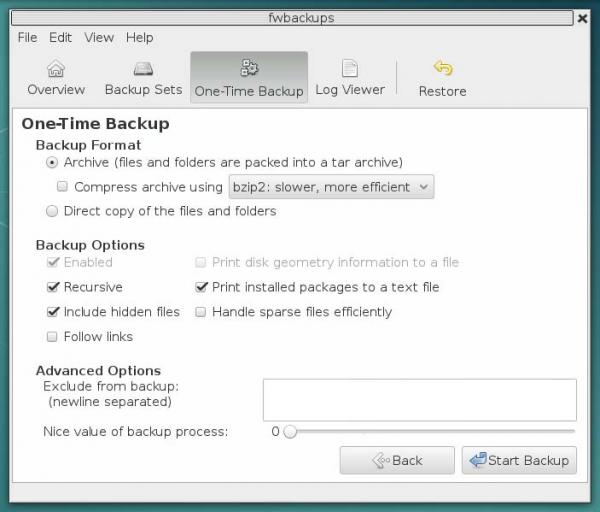Open the Log Viewer document icon
This screenshot has height=512, width=600.
(x=350, y=68)
